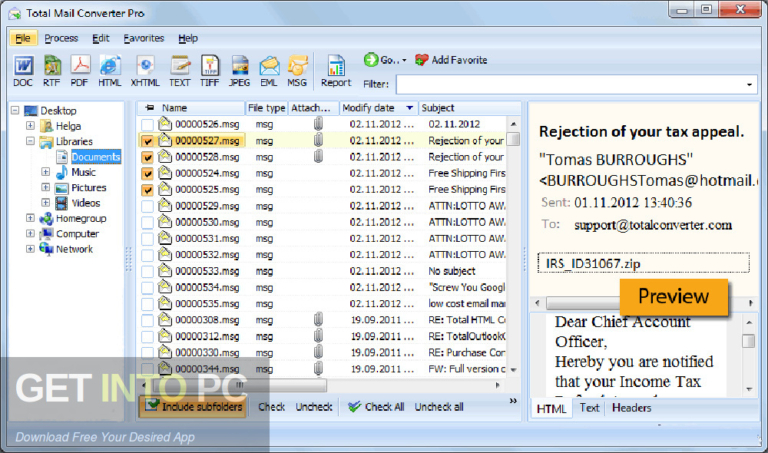Click the Add Favorite heart icon
Viewport: 768px width, 453px height.
421,60
